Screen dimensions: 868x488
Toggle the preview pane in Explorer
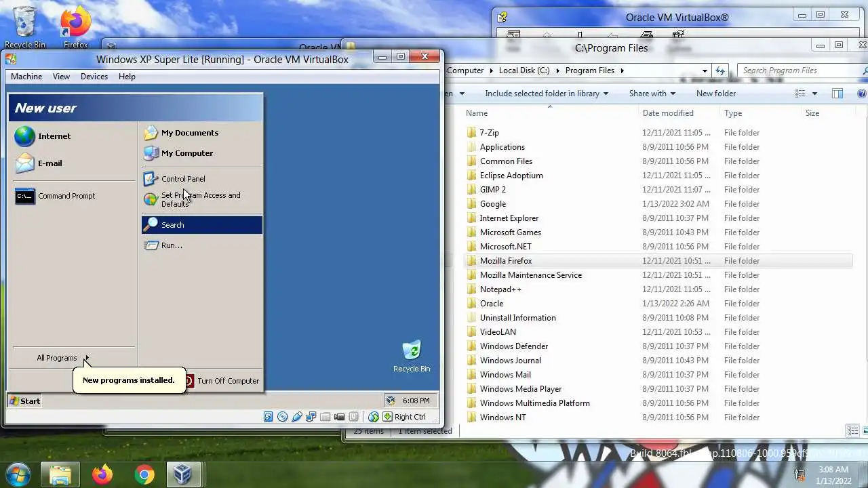pyautogui.click(x=837, y=94)
